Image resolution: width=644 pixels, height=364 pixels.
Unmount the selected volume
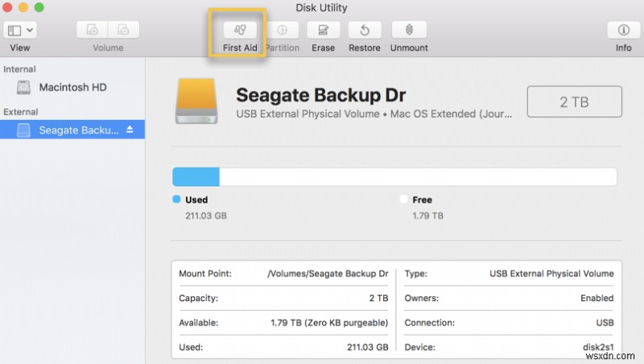coord(409,30)
